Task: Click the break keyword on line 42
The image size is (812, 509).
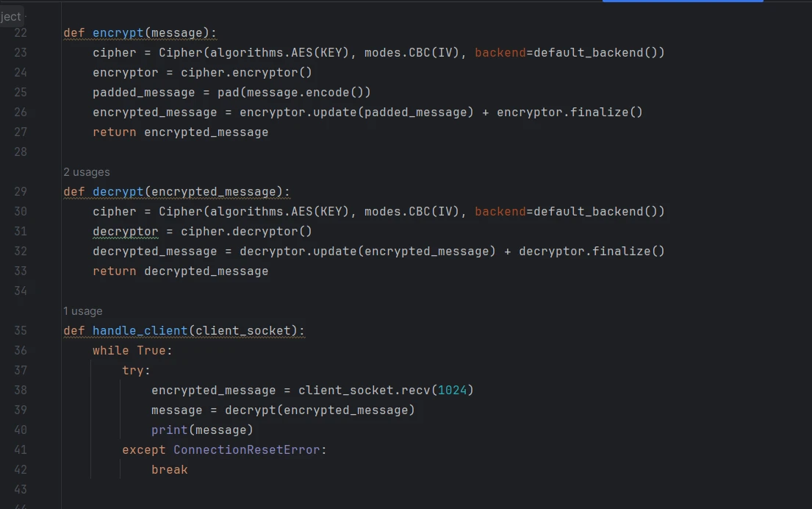Action: (x=169, y=469)
